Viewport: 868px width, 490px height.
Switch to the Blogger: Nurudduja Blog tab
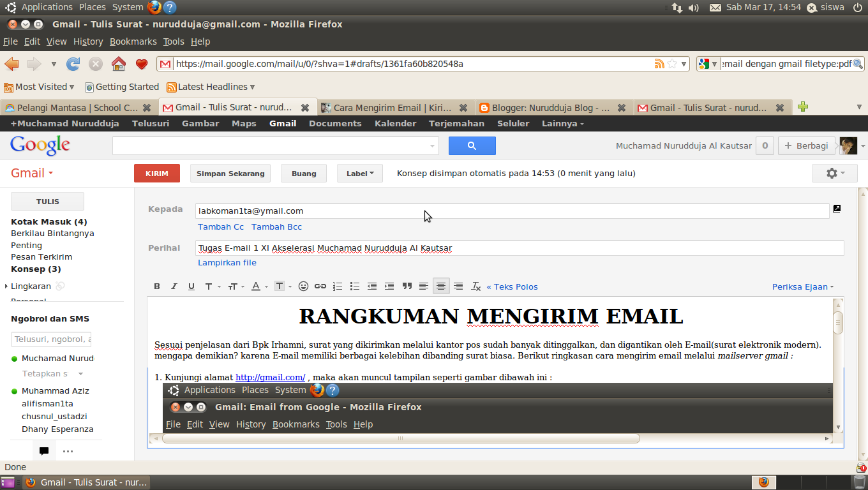(x=553, y=108)
